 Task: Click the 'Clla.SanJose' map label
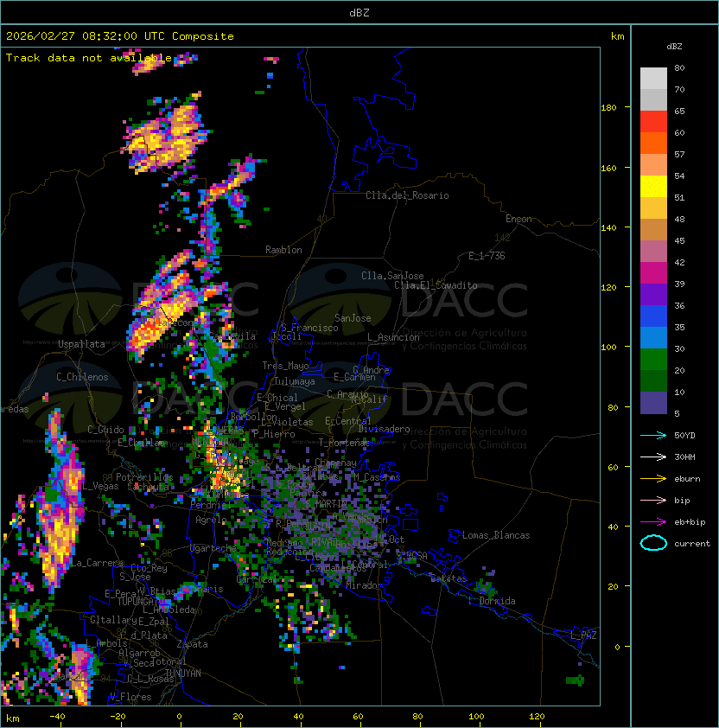coord(392,276)
